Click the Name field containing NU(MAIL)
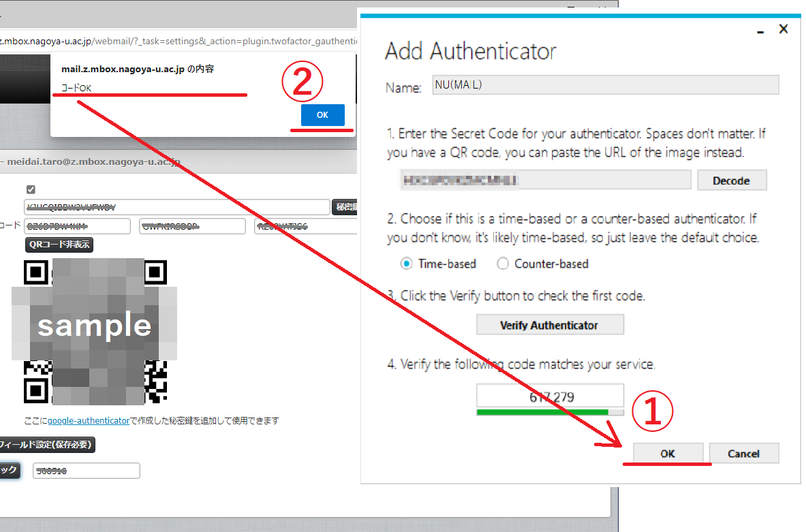806x532 pixels. click(605, 85)
